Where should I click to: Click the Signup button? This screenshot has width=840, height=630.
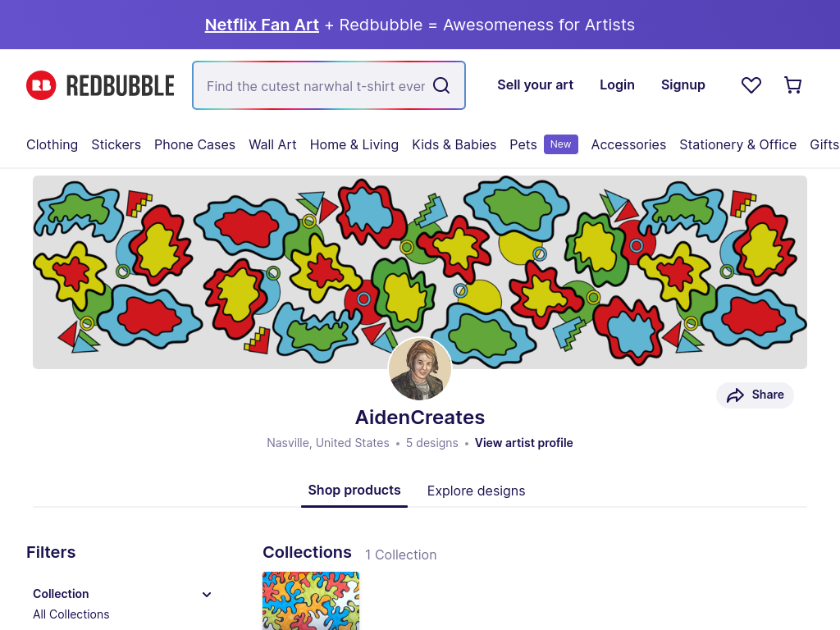(683, 84)
